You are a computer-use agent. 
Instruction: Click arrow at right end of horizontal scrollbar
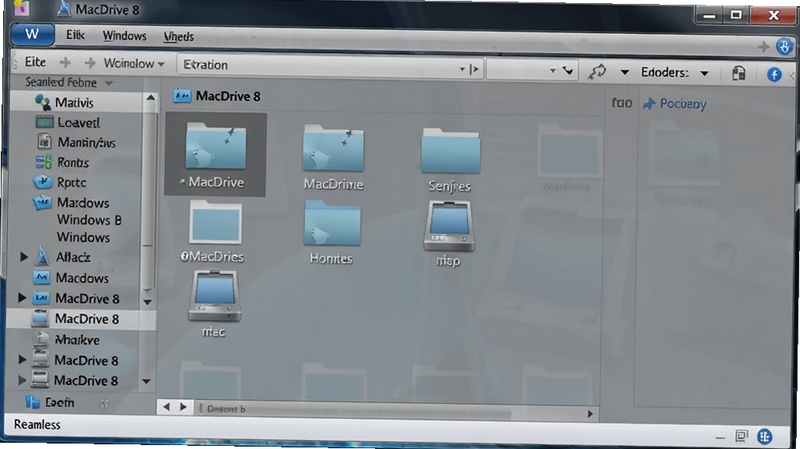click(x=590, y=414)
